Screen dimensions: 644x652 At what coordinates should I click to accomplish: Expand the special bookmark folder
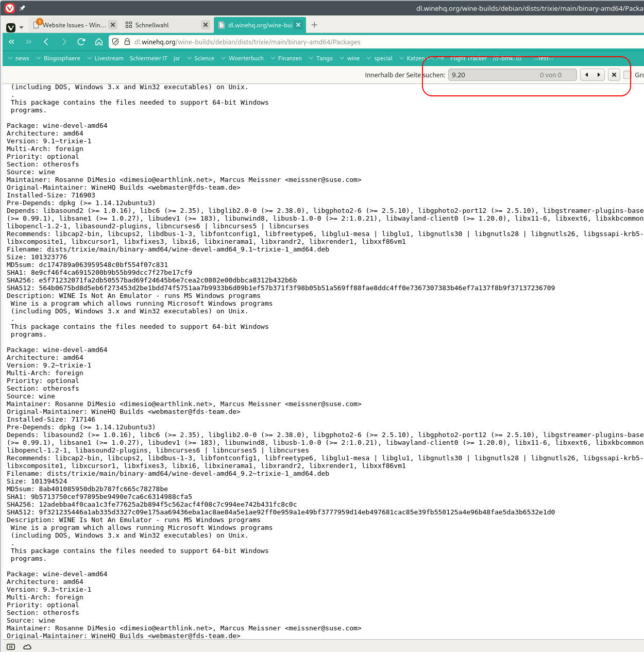click(x=379, y=58)
